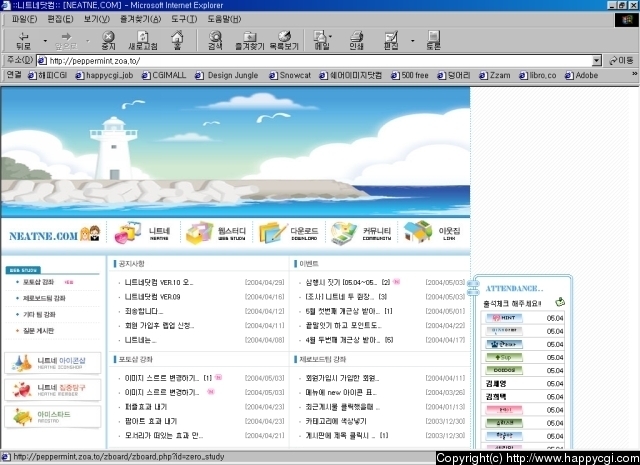Open the 니트네 아이콘샵 banner
This screenshot has height=465, width=640.
(53, 363)
